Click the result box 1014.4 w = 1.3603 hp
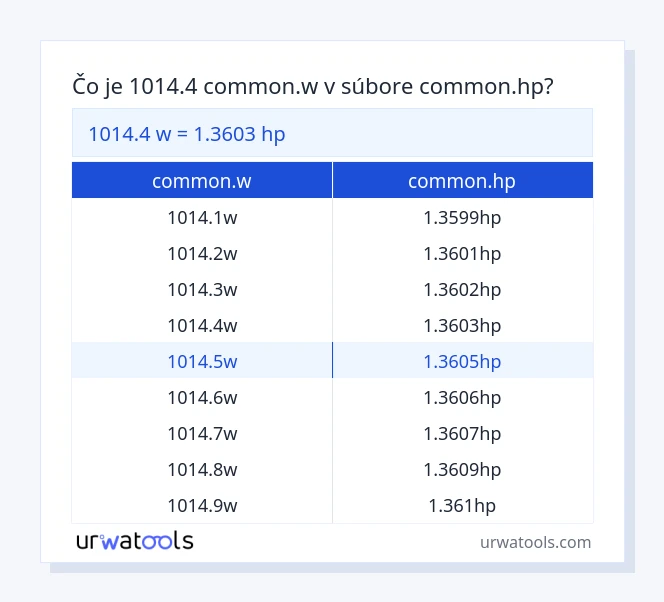Viewport: 664px width, 602px height. click(332, 133)
